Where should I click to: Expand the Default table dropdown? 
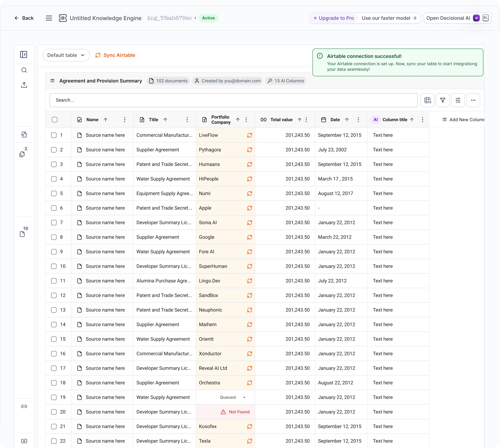click(x=66, y=55)
